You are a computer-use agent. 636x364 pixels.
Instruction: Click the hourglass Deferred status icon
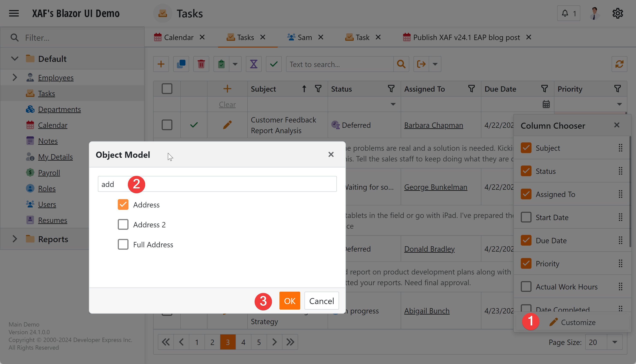(254, 64)
